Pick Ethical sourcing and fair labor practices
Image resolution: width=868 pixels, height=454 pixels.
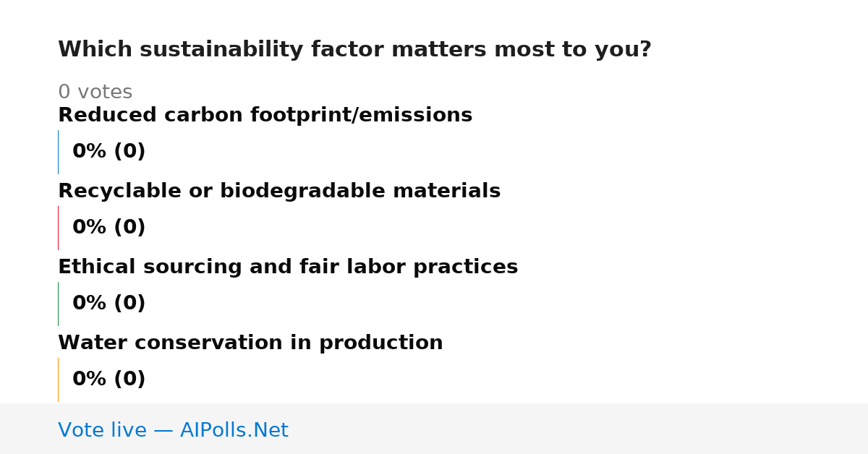288,267
